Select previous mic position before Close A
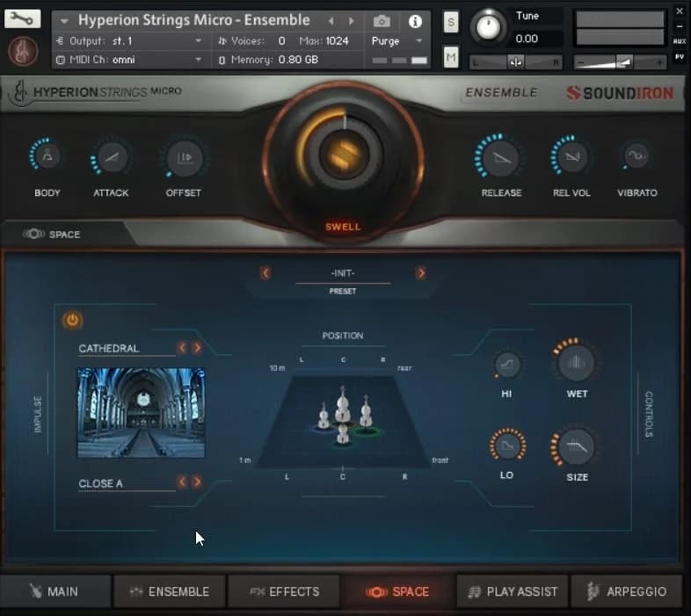Image resolution: width=691 pixels, height=616 pixels. tap(182, 482)
